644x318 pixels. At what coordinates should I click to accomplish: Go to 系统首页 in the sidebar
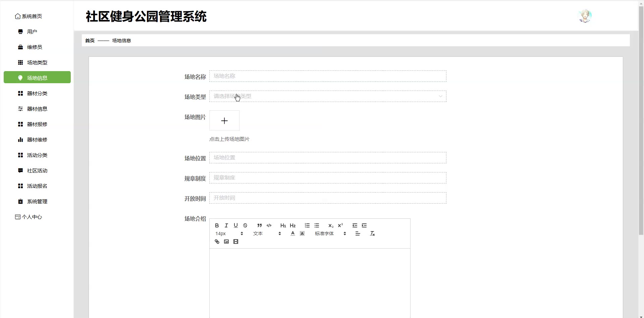(29, 16)
